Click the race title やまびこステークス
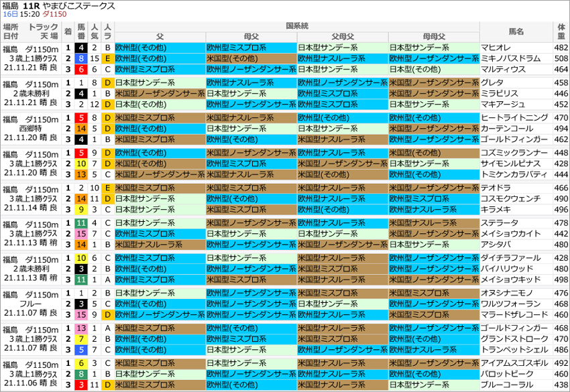570x392 pixels. [x=78, y=6]
